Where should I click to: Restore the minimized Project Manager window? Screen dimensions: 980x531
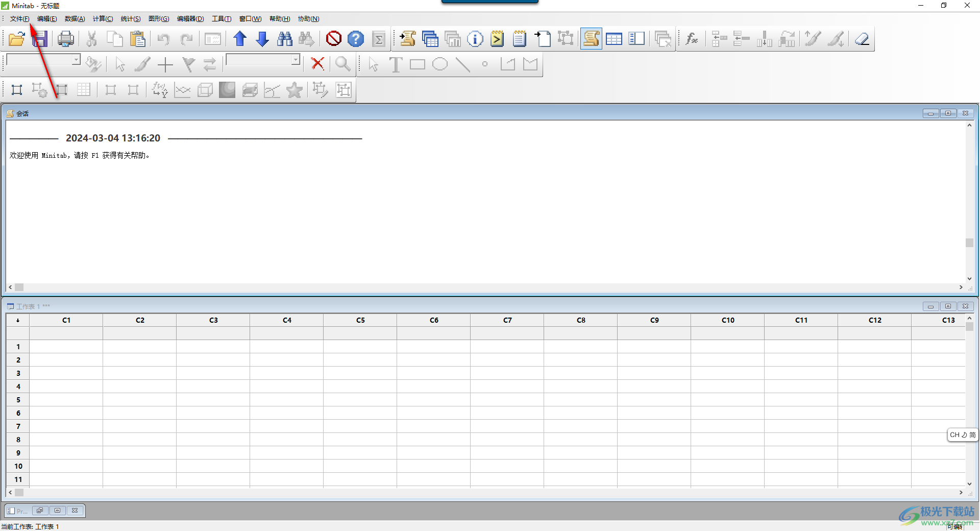pyautogui.click(x=40, y=511)
